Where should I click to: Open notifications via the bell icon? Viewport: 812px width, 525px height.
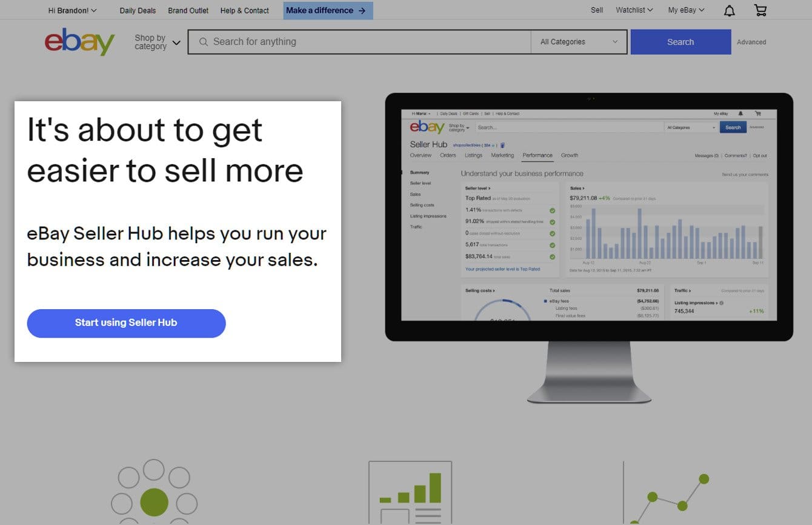point(729,10)
